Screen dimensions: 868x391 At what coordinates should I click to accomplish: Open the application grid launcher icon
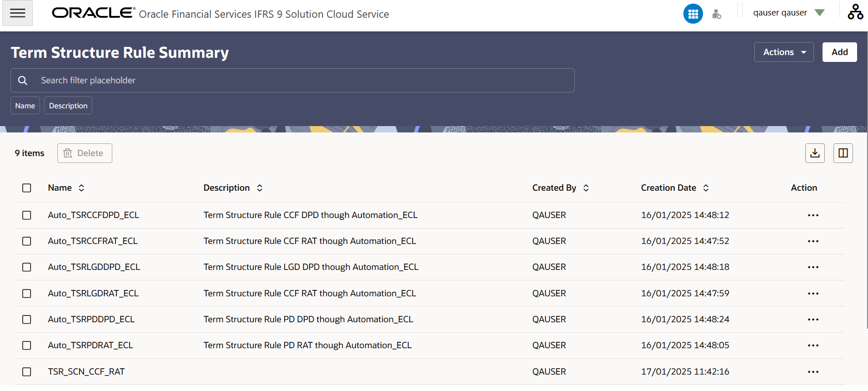pos(692,14)
